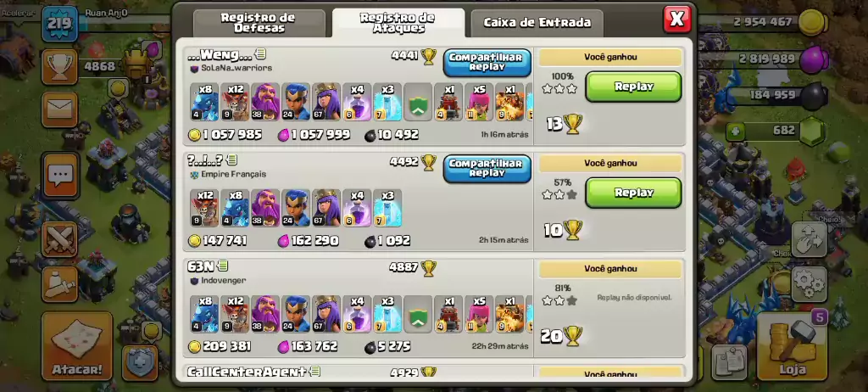Viewport: 868px width, 392px height.
Task: Open the mail envelope icon
Action: point(59,109)
